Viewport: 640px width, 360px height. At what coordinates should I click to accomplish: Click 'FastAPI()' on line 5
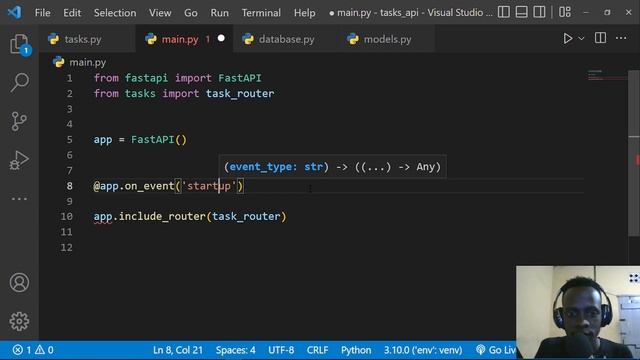pyautogui.click(x=158, y=140)
